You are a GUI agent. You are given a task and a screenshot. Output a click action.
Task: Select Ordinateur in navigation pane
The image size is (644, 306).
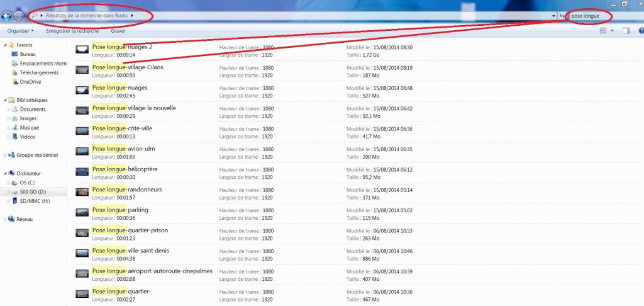(x=28, y=173)
